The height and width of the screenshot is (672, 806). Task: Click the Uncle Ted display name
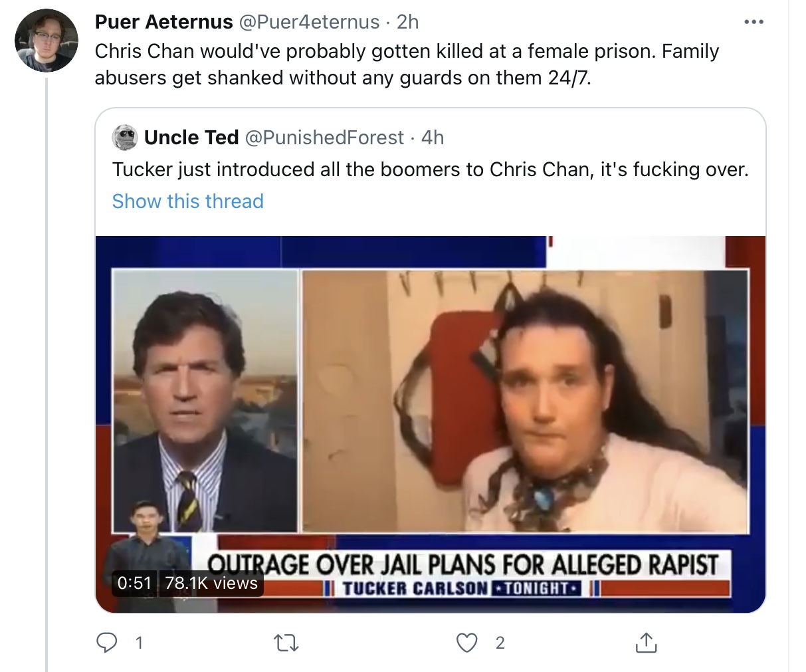coord(191,138)
